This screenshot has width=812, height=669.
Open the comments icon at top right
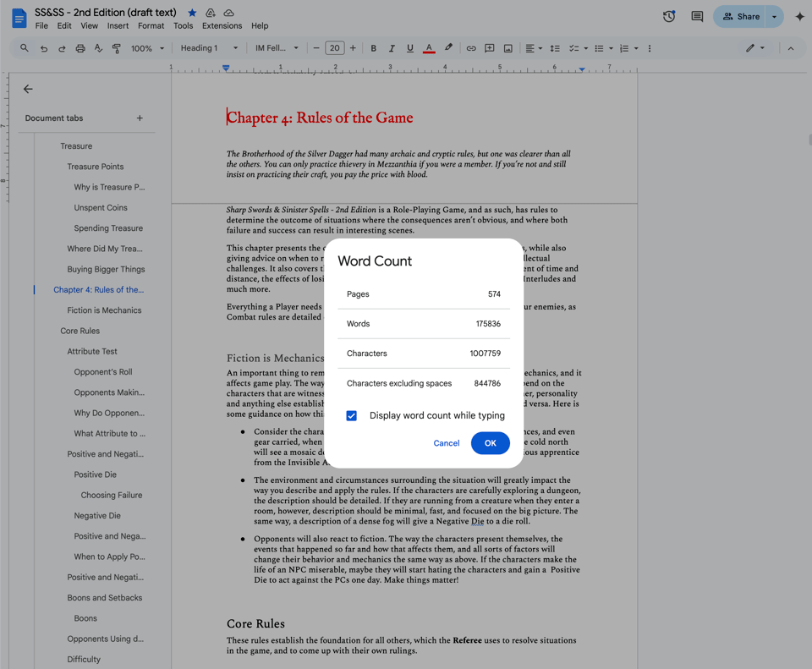tap(697, 16)
